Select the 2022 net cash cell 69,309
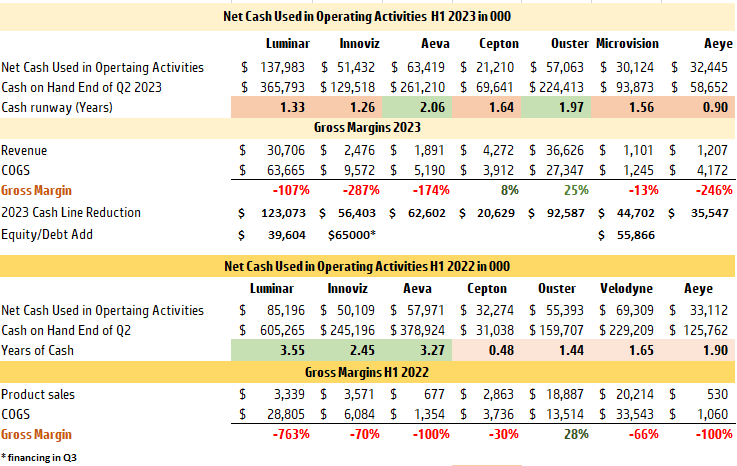The width and height of the screenshot is (737, 466). click(x=635, y=310)
